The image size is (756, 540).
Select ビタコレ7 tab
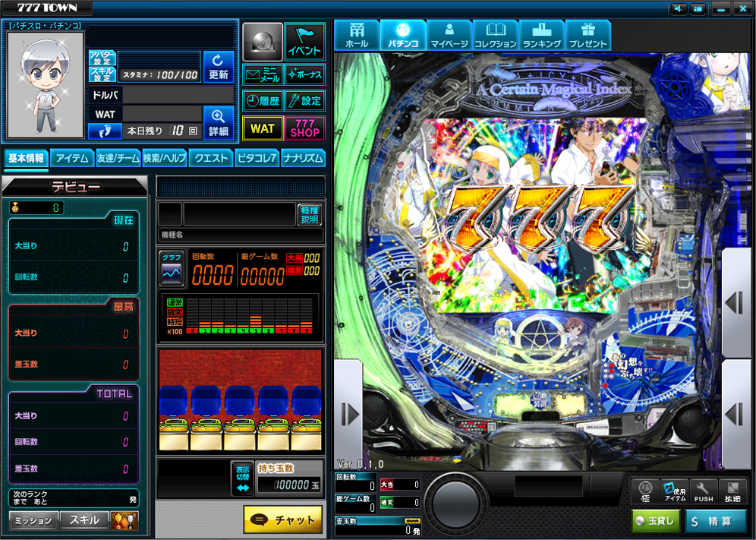pos(257,158)
